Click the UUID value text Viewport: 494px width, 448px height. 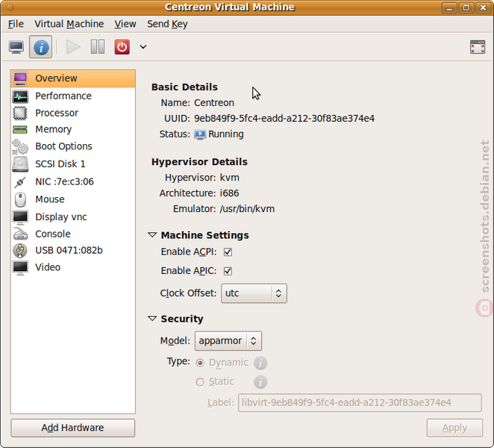[x=284, y=119]
